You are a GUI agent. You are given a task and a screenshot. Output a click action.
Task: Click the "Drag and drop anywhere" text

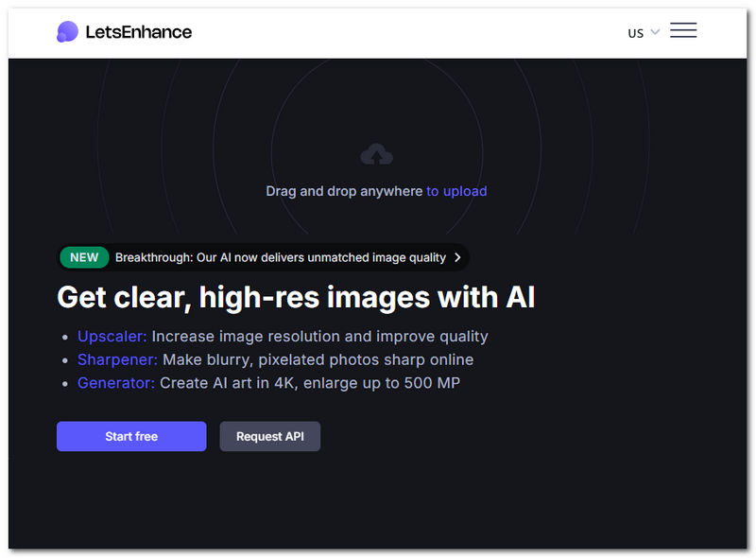[x=344, y=191]
